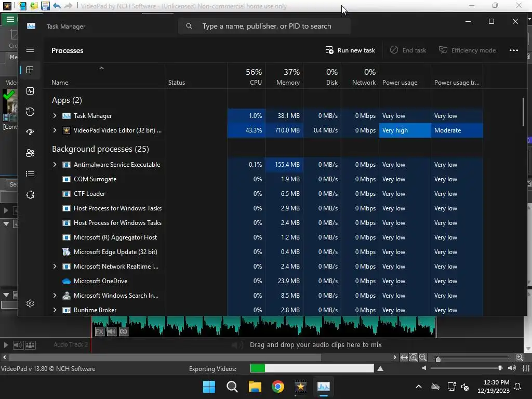Open taskbar clock showing 12:30 PM
Screen dimensions: 532x399
(494, 387)
